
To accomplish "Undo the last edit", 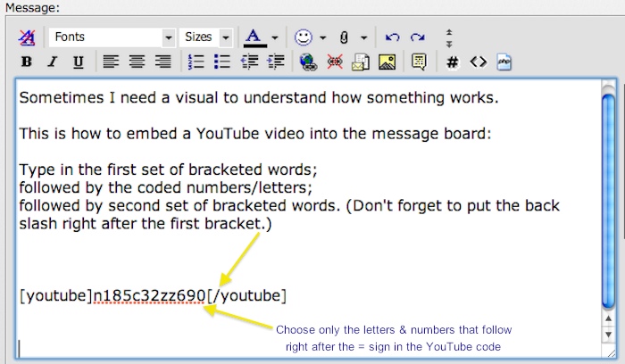I will 392,37.
